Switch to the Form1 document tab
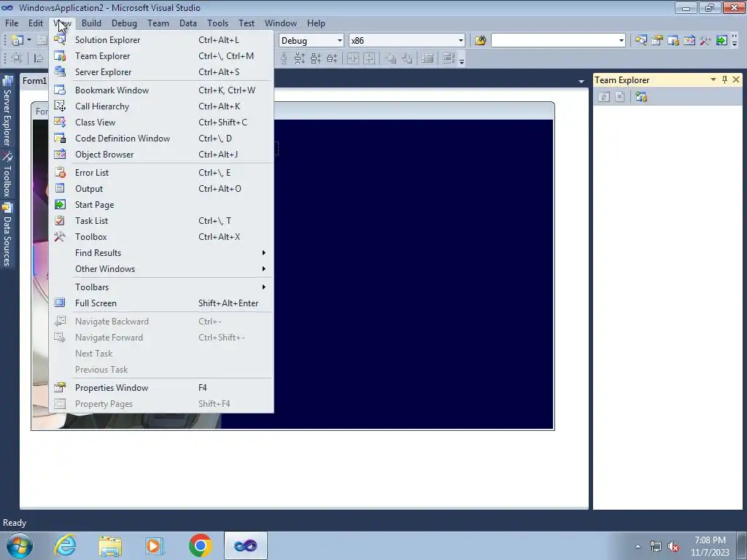Screen dimensions: 747x560 [x=34, y=81]
